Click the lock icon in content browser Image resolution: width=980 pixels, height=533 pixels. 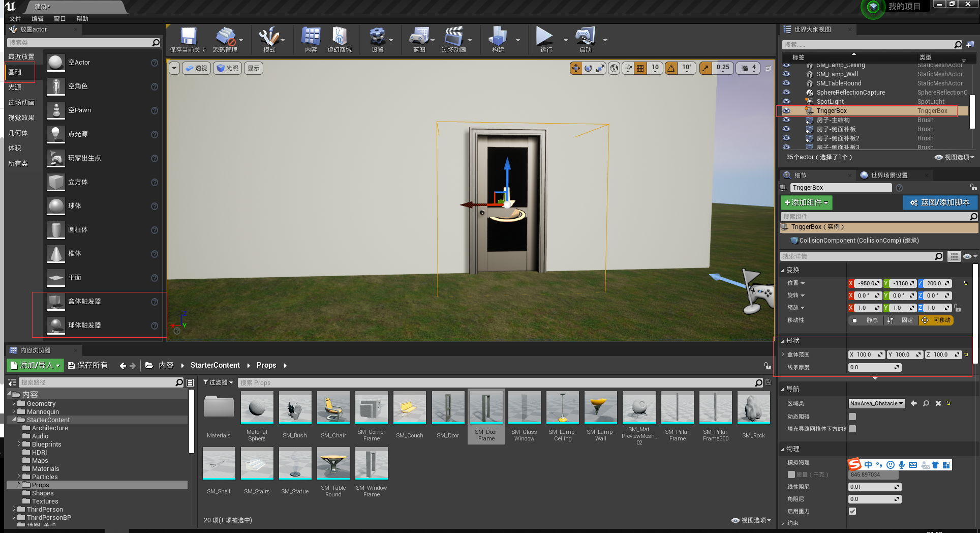tap(768, 365)
